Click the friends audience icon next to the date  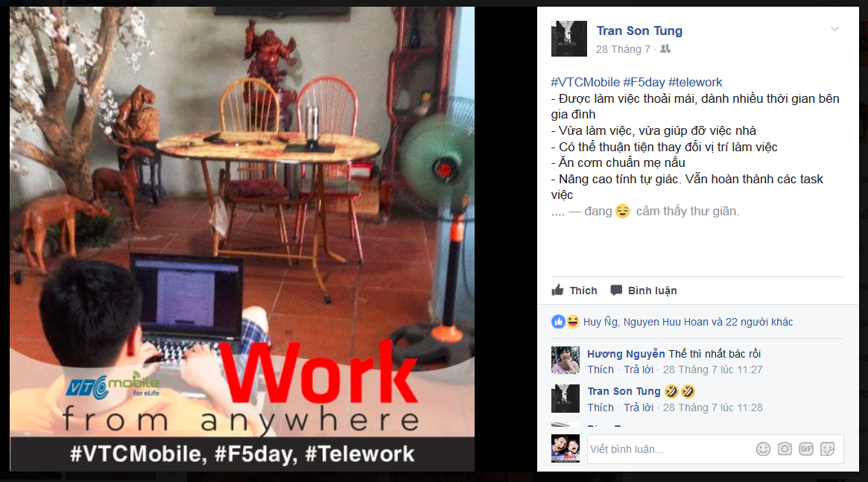coord(665,48)
